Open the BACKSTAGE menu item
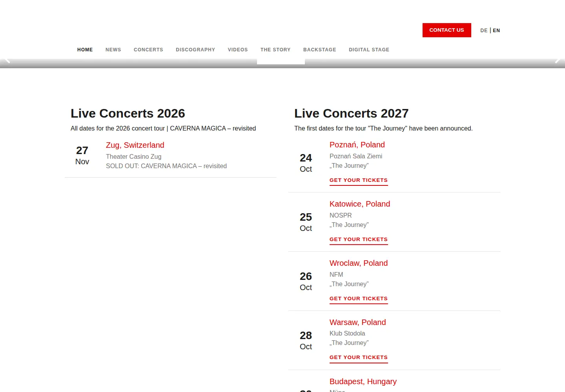 [x=320, y=50]
